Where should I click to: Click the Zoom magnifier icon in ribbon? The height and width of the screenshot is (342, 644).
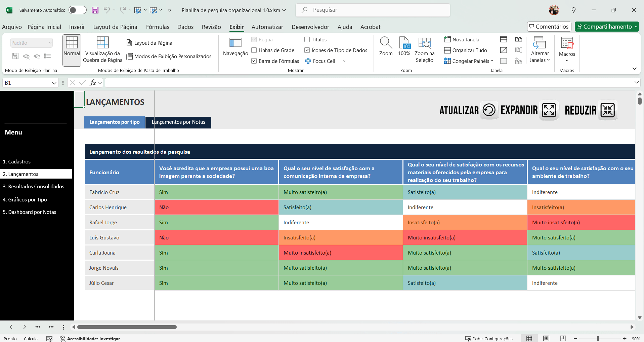(x=386, y=43)
